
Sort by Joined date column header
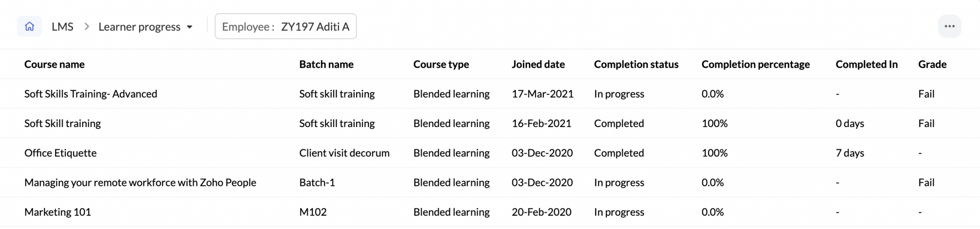tap(538, 64)
